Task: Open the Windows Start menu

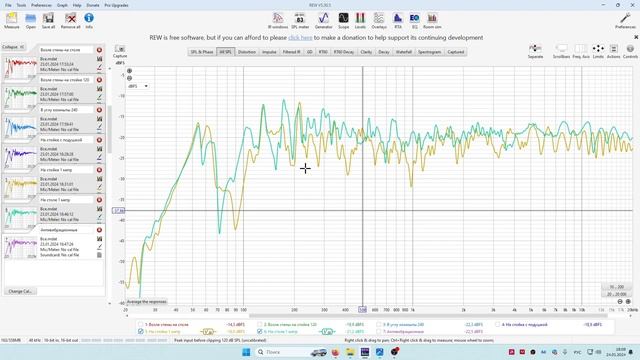Action: (246, 352)
